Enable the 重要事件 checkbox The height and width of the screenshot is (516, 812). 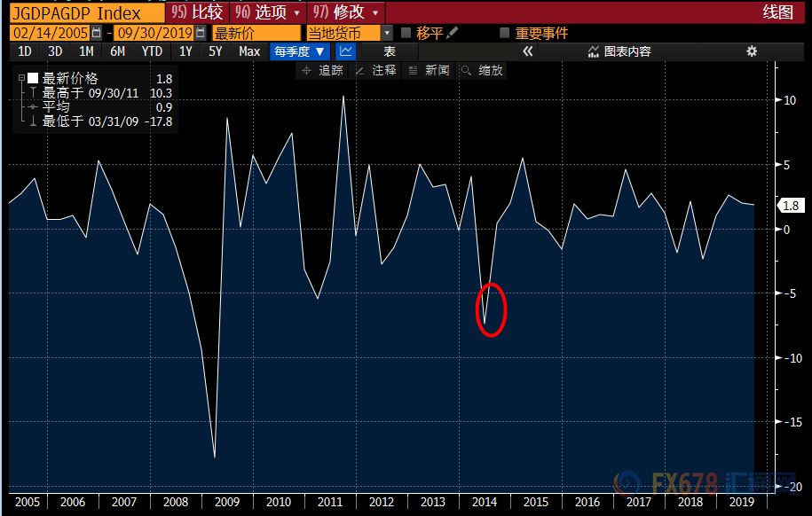click(x=504, y=33)
